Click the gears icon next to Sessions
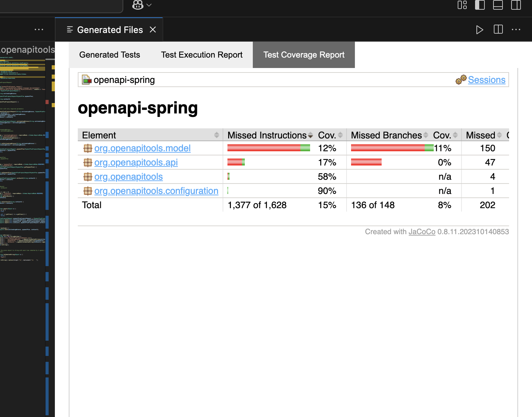This screenshot has height=417, width=532. (x=461, y=79)
